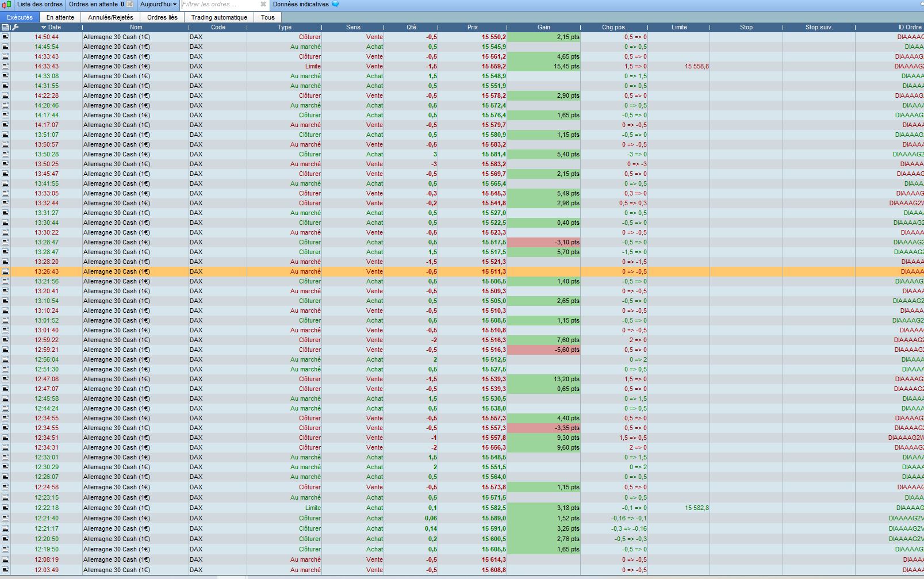Click the Ordres en attente button

[97, 5]
